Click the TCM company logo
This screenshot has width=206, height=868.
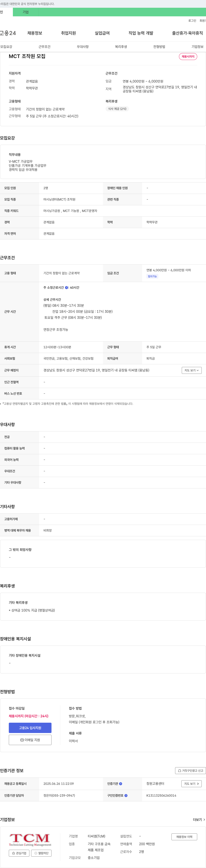click(30, 840)
